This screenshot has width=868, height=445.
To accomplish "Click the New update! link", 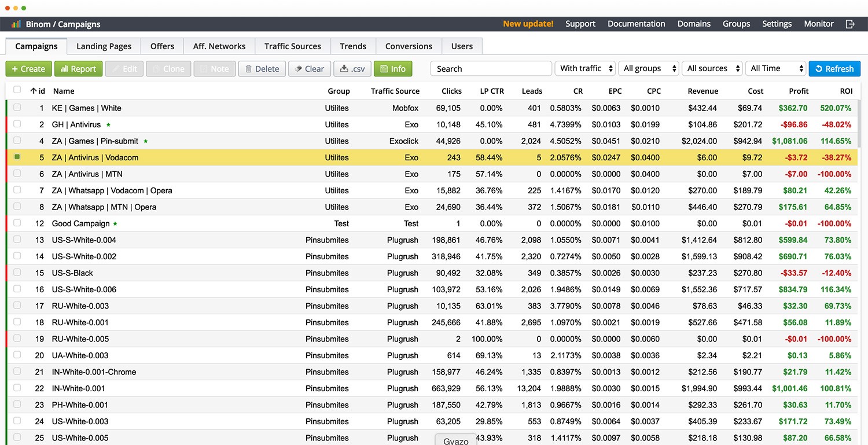I will pyautogui.click(x=528, y=24).
